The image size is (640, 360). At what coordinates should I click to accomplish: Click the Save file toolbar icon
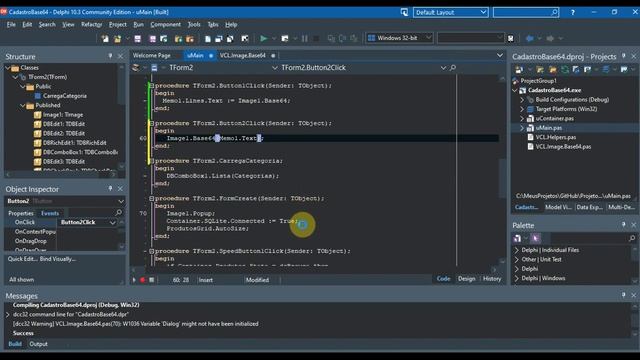138,38
